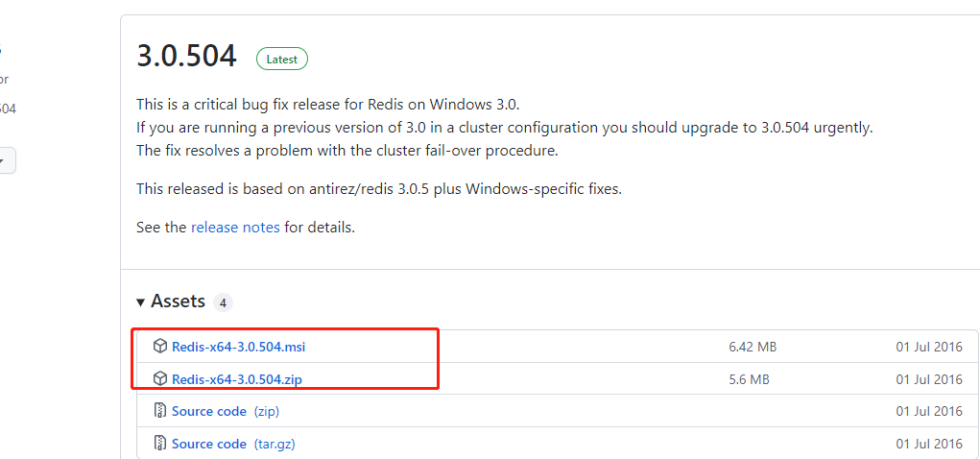Click the date on the msi row

(x=928, y=347)
